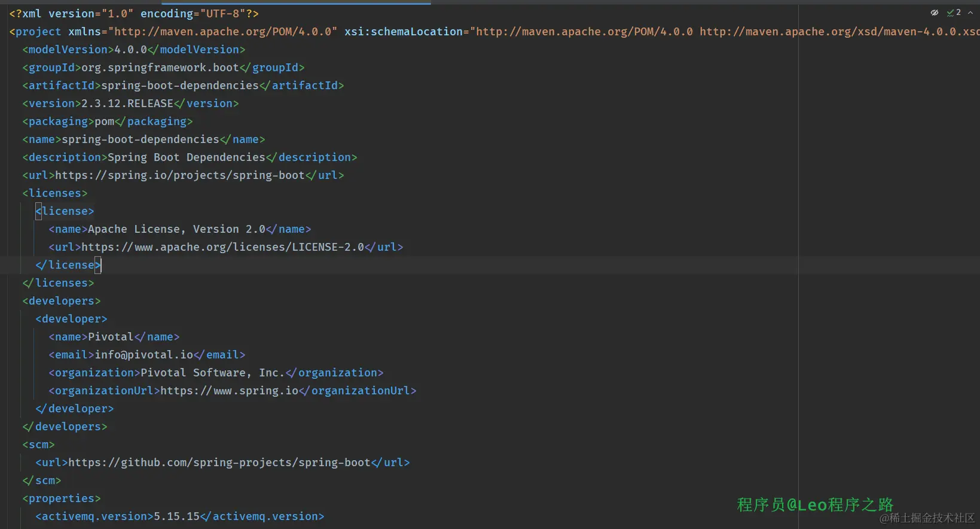Screen dimensions: 980x529
Task: Click the closing /scm tag
Action: click(42, 481)
